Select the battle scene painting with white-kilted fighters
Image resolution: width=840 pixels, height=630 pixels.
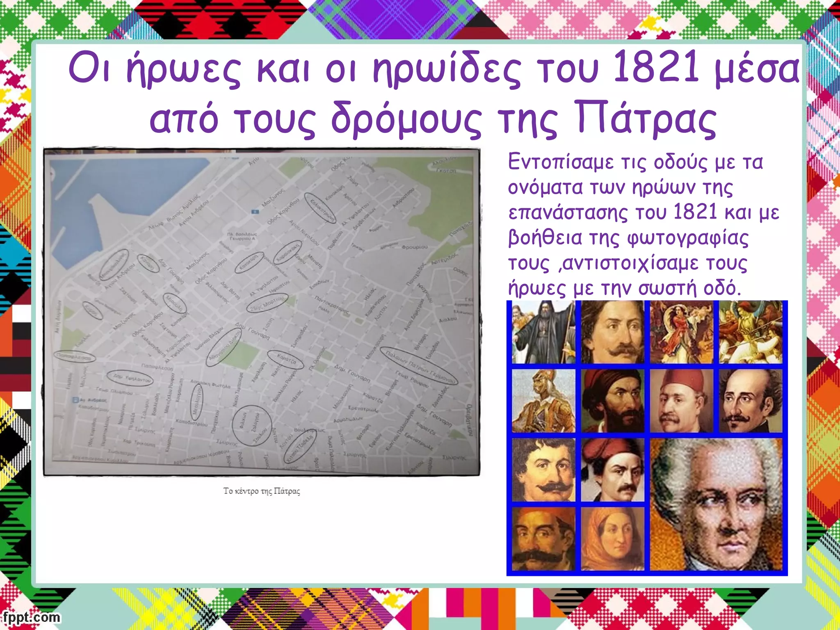click(x=751, y=332)
